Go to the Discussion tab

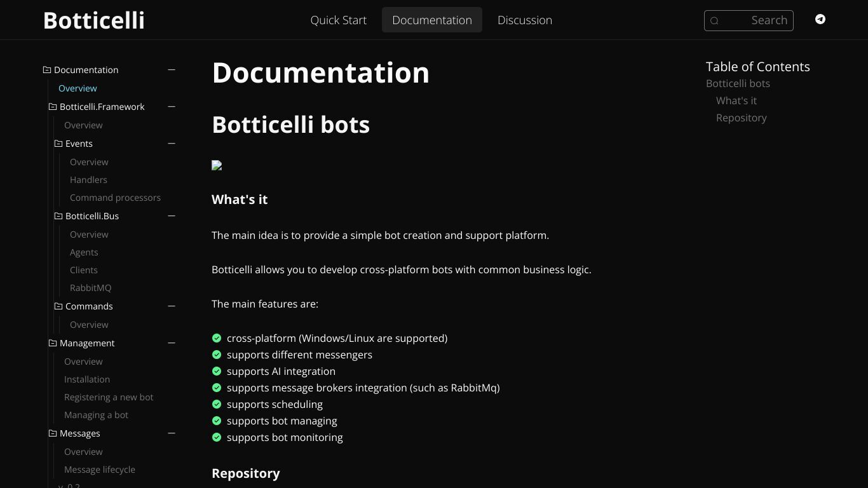pyautogui.click(x=525, y=20)
